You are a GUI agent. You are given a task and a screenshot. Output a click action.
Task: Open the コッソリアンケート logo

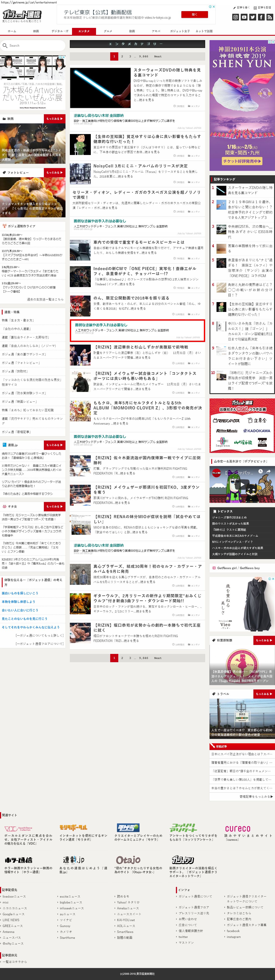click(x=183, y=827)
